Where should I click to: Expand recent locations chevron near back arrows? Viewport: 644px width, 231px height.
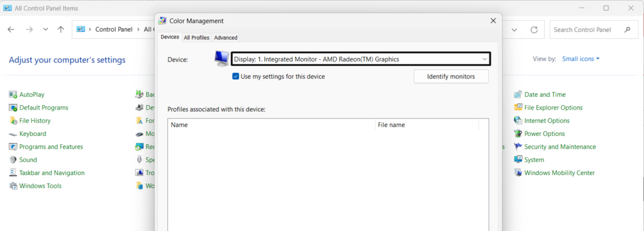tap(45, 29)
